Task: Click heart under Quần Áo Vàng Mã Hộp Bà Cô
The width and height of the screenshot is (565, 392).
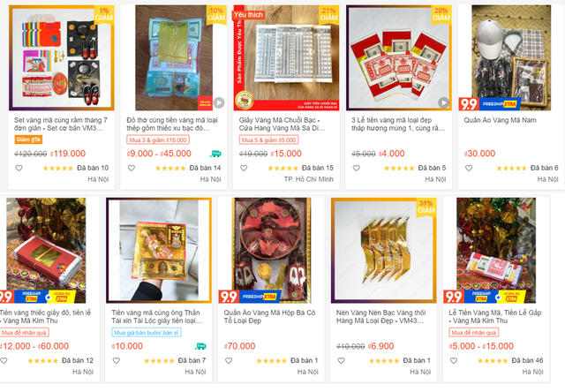Action: [x=229, y=360]
